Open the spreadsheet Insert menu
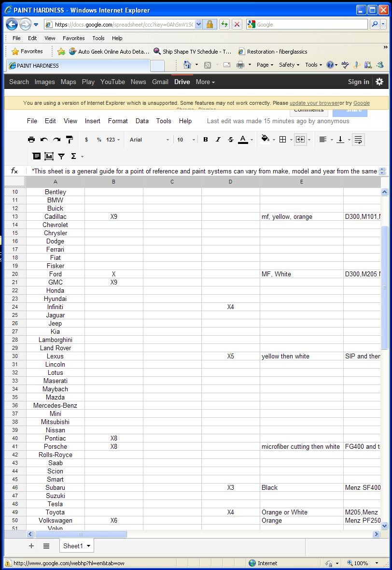The width and height of the screenshot is (392, 570). [92, 121]
